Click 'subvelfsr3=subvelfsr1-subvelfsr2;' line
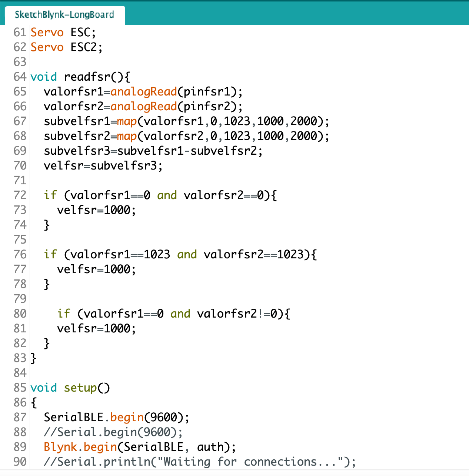Screen dimensions: 469x476 tap(153, 151)
